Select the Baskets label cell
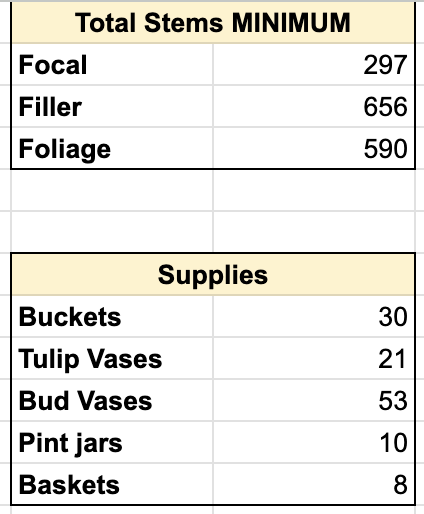 tap(112, 484)
